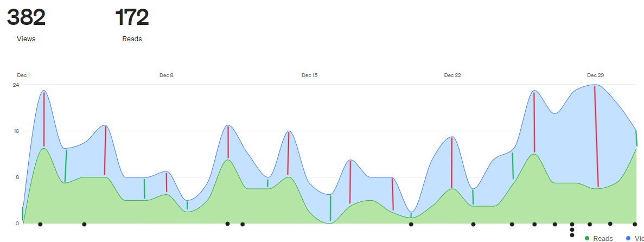Screen dimensions: 644x242
Task: Select first story dot after Dec 1
Action: (x=40, y=224)
